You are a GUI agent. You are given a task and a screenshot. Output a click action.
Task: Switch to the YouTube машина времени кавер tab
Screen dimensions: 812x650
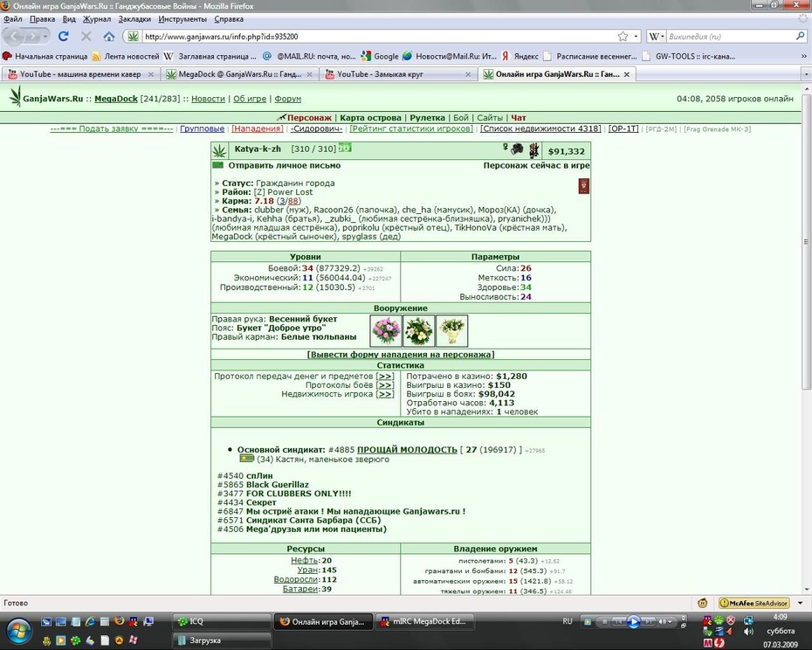[81, 74]
